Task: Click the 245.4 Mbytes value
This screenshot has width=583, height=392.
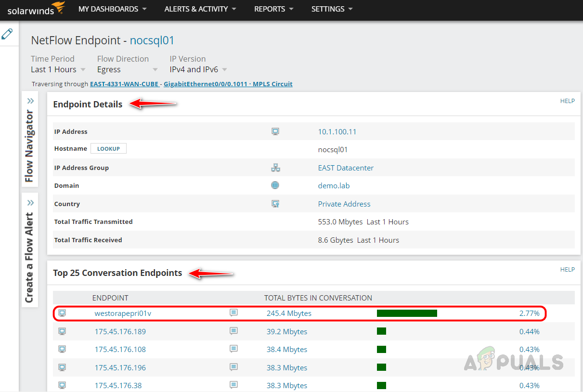Action: (289, 313)
